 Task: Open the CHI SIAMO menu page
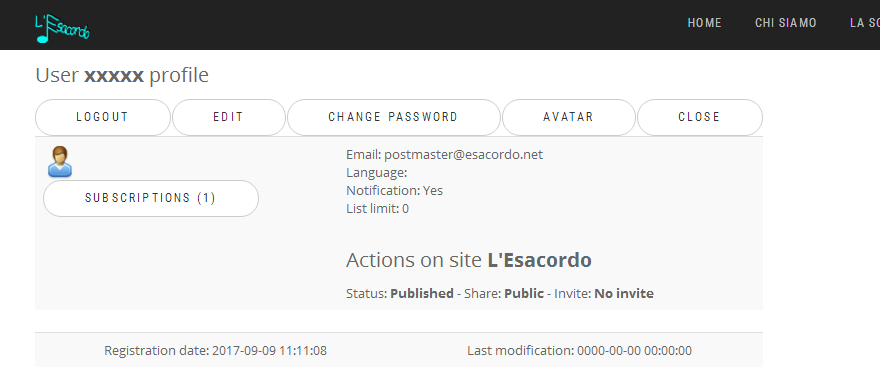click(786, 23)
